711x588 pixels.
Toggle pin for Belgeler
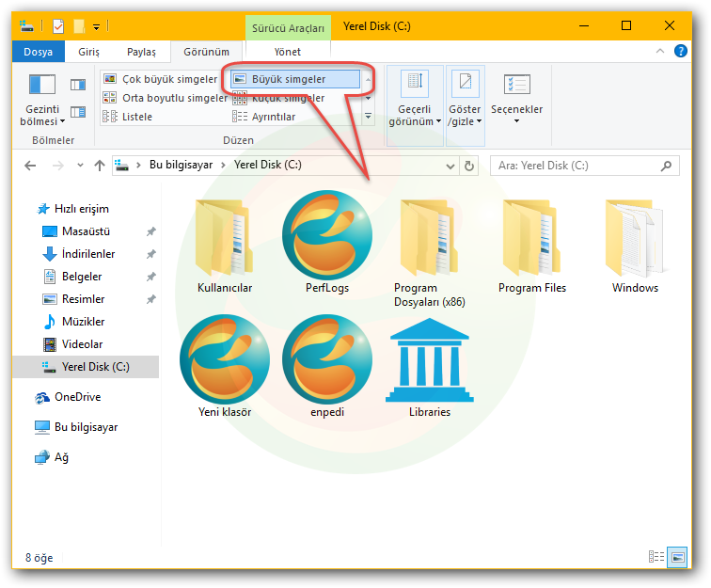tap(151, 277)
